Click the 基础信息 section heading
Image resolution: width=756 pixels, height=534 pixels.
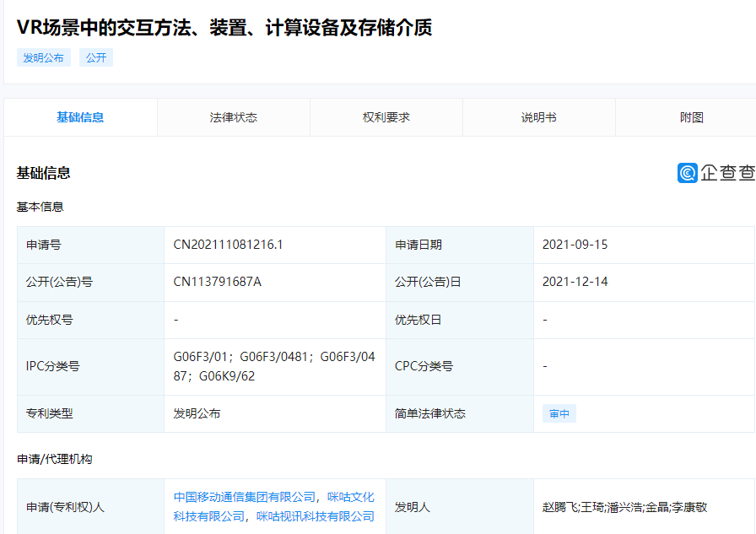[x=43, y=173]
